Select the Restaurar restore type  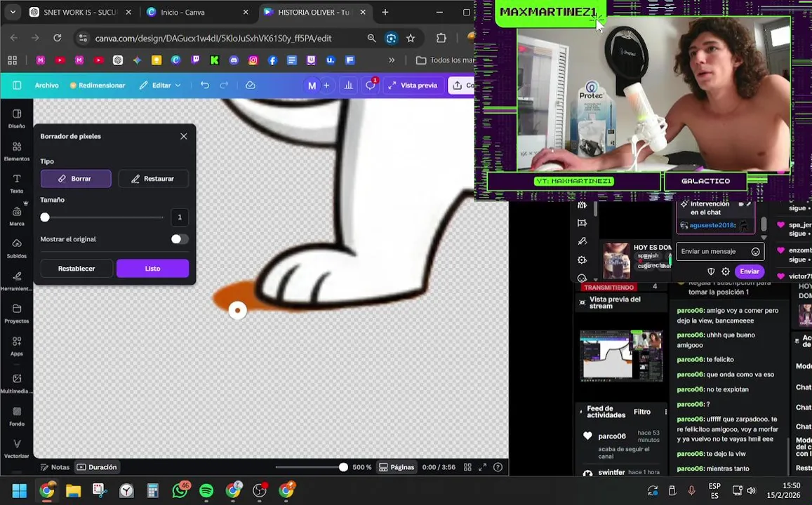point(153,179)
